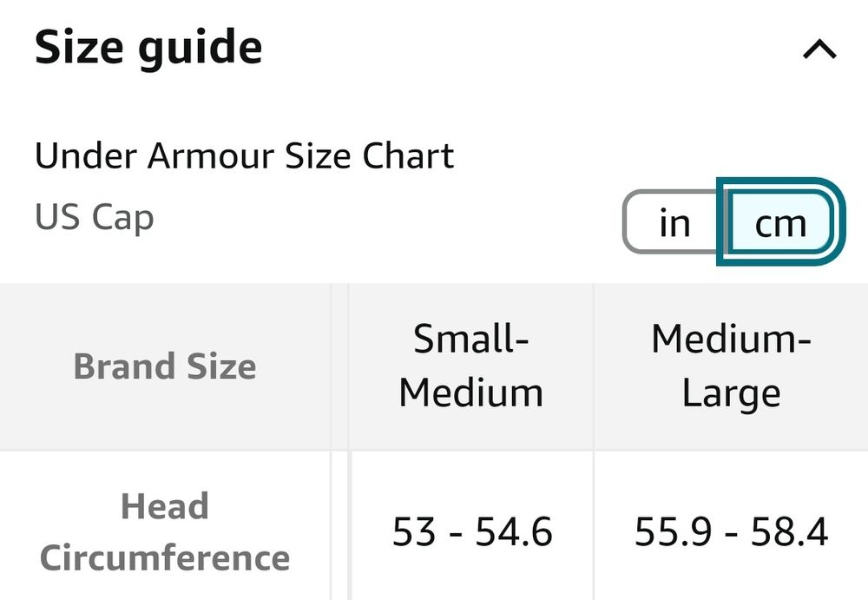The image size is (868, 600).
Task: Select the Brand Size header cell
Action: (165, 366)
